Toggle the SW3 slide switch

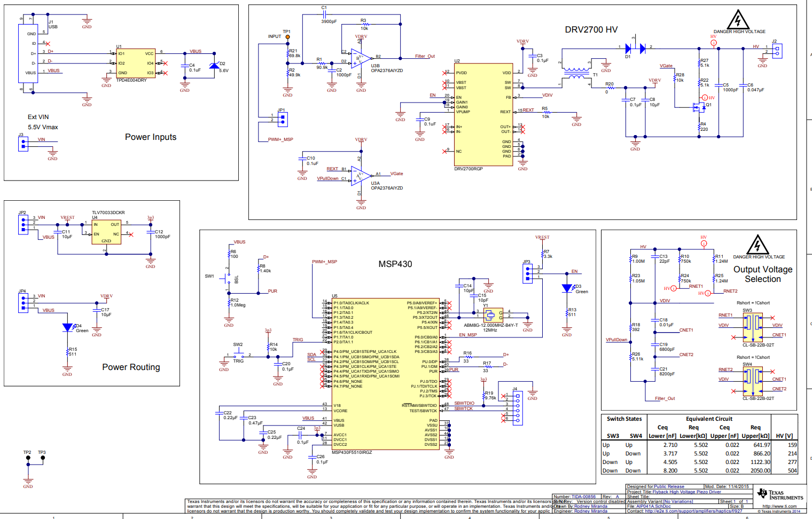[x=754, y=324]
